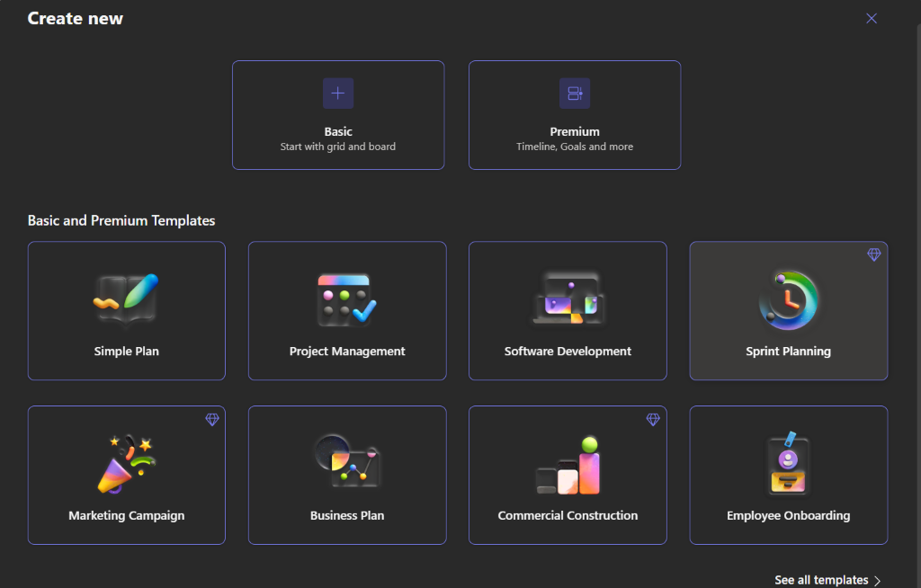Create a Basic plan with grid and board
The width and height of the screenshot is (921, 588).
click(x=338, y=115)
